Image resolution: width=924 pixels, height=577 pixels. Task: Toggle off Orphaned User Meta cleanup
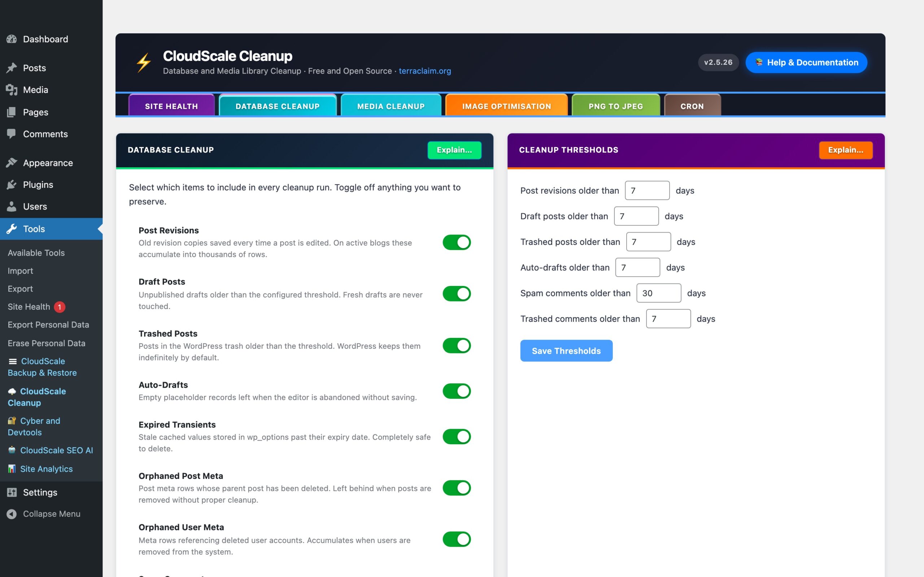pos(457,539)
